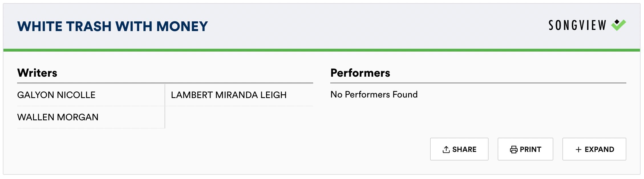Click the Writers section heading
Image resolution: width=644 pixels, height=179 pixels.
point(37,73)
